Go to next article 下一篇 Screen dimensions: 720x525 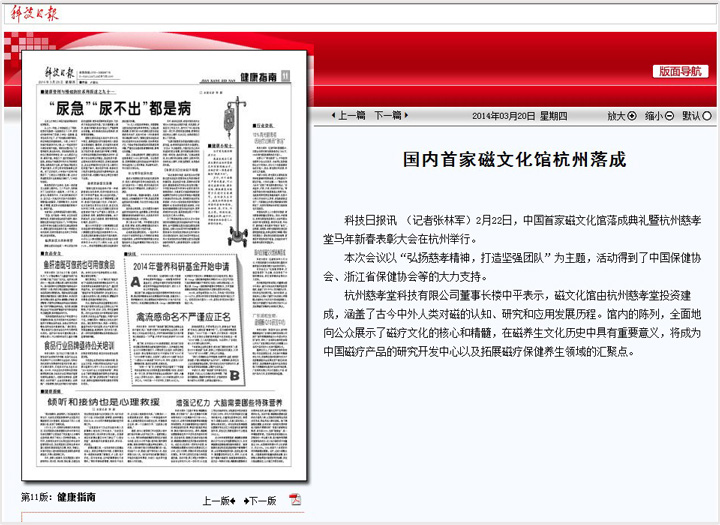(x=392, y=115)
